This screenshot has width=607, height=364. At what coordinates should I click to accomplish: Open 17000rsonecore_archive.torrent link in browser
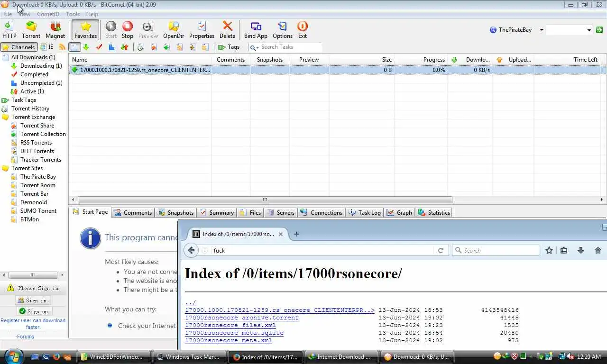[241, 318]
